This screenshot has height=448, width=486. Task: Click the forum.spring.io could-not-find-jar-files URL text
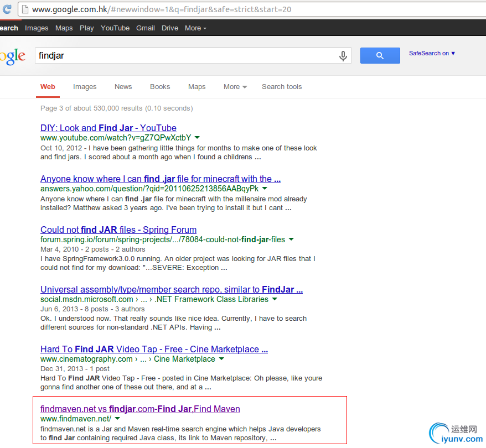tap(162, 239)
